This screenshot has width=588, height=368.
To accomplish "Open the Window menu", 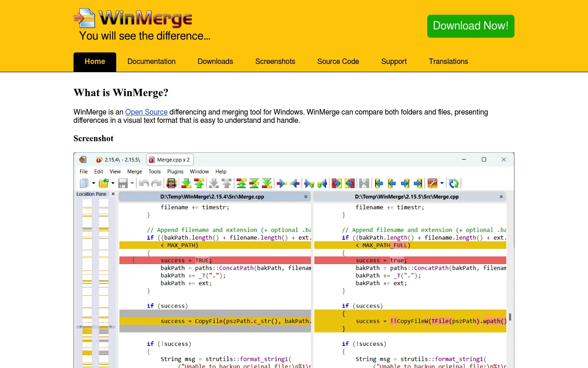I will pos(199,171).
